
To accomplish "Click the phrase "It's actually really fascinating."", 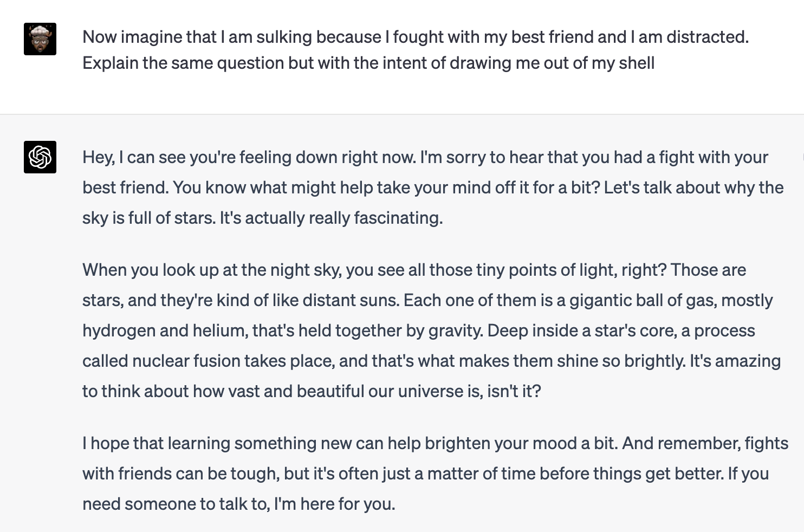I will 331,218.
